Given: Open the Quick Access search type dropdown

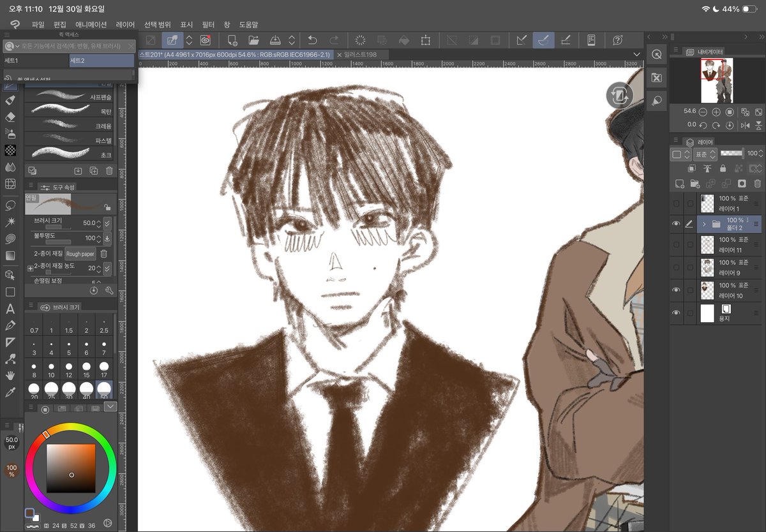Looking at the screenshot, I should pyautogui.click(x=11, y=47).
